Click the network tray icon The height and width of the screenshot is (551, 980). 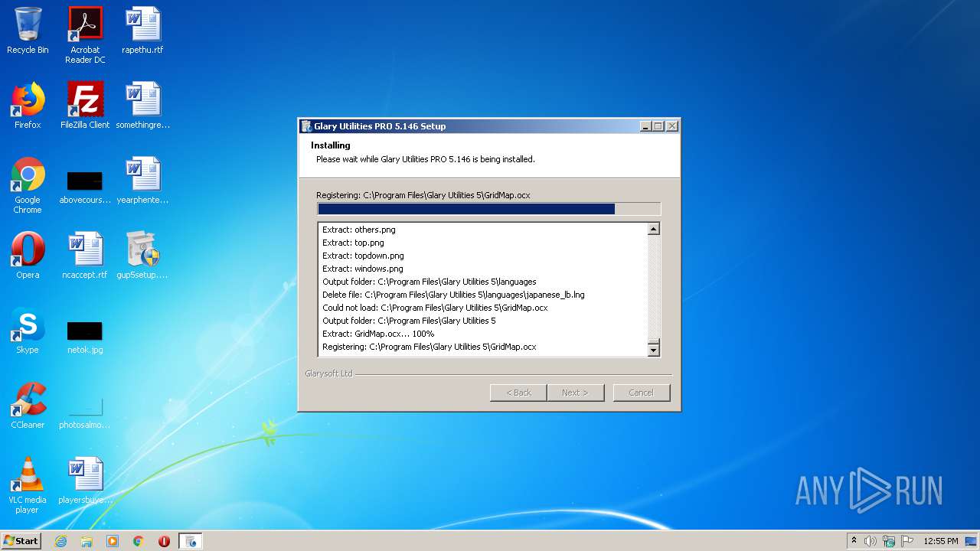point(889,541)
